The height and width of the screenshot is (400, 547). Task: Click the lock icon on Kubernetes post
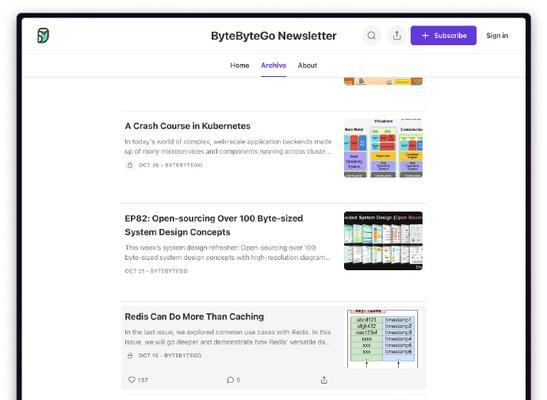(130, 165)
